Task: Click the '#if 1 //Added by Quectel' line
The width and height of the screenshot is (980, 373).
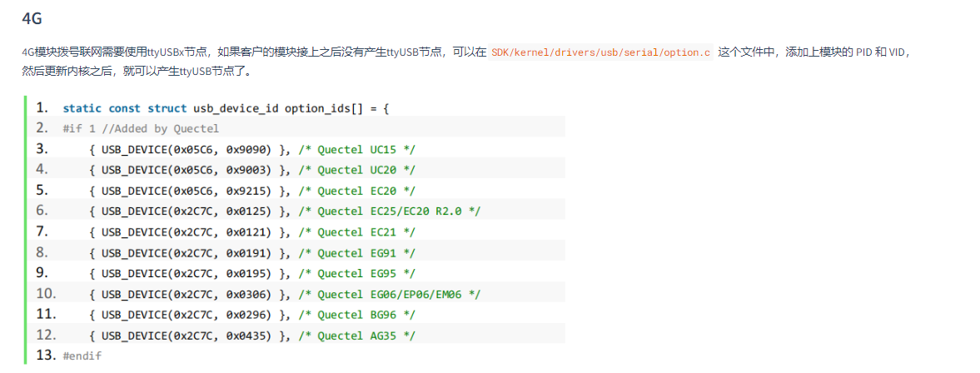Action: point(141,128)
